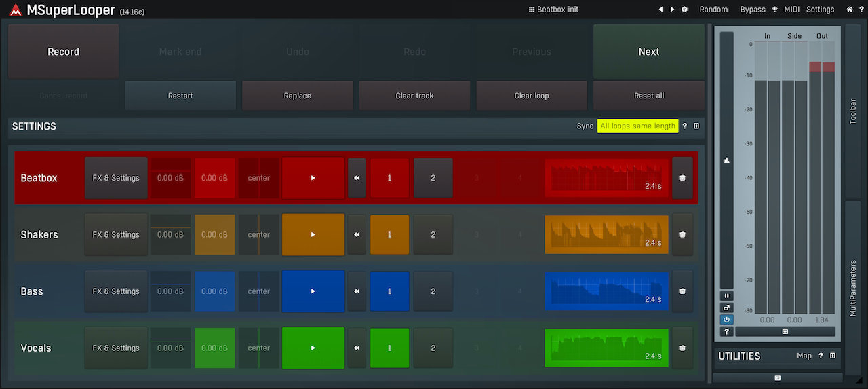Open the Settings section help question mark
The image size is (868, 389).
684,126
